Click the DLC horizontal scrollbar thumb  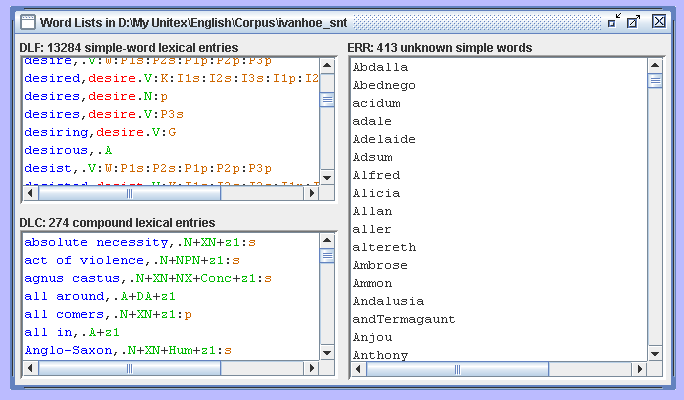tap(130, 368)
